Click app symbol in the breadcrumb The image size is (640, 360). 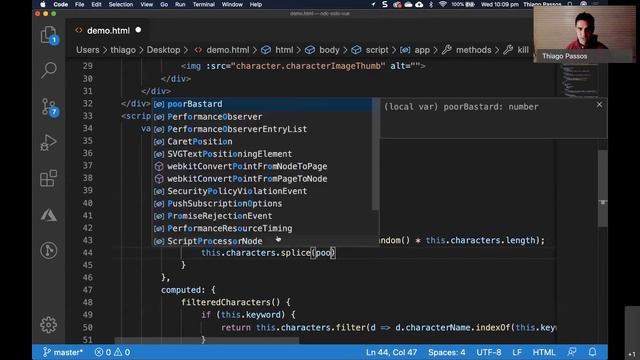coord(415,50)
